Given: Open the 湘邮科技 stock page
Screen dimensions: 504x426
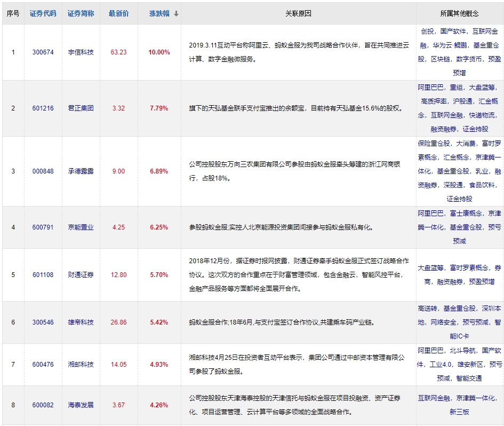Looking at the screenshot, I should tap(81, 364).
